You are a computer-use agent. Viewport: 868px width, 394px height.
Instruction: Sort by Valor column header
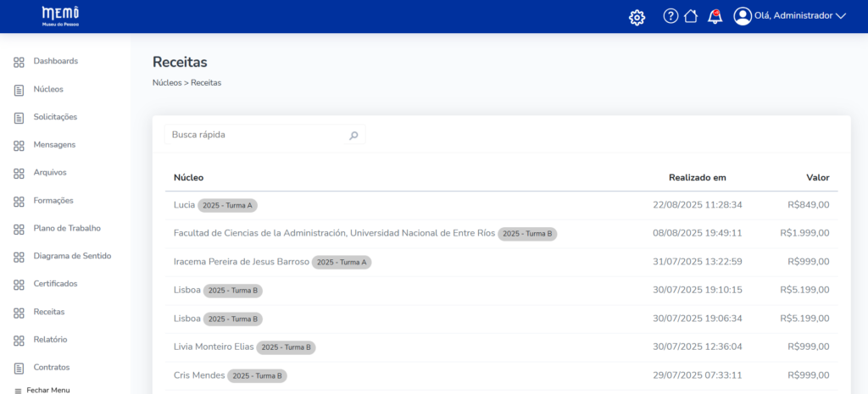pos(817,178)
